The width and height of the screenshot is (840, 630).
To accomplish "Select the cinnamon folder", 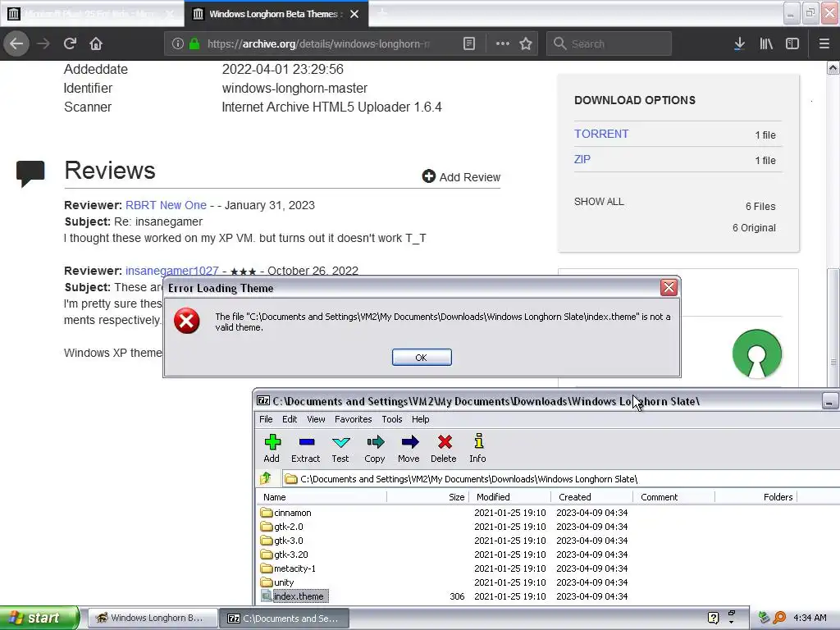I will click(x=286, y=513).
